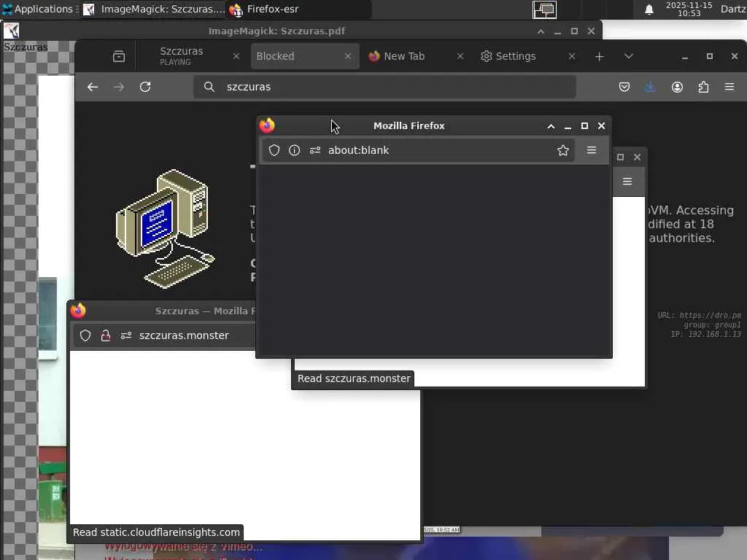The height and width of the screenshot is (560, 747).
Task: Click the 'Read szczuras.monster' status text
Action: [354, 378]
